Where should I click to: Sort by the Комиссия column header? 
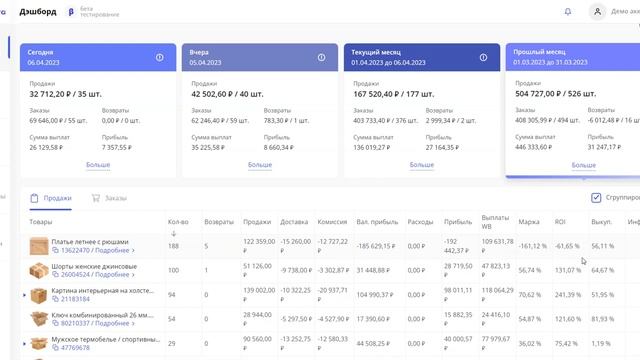click(332, 222)
